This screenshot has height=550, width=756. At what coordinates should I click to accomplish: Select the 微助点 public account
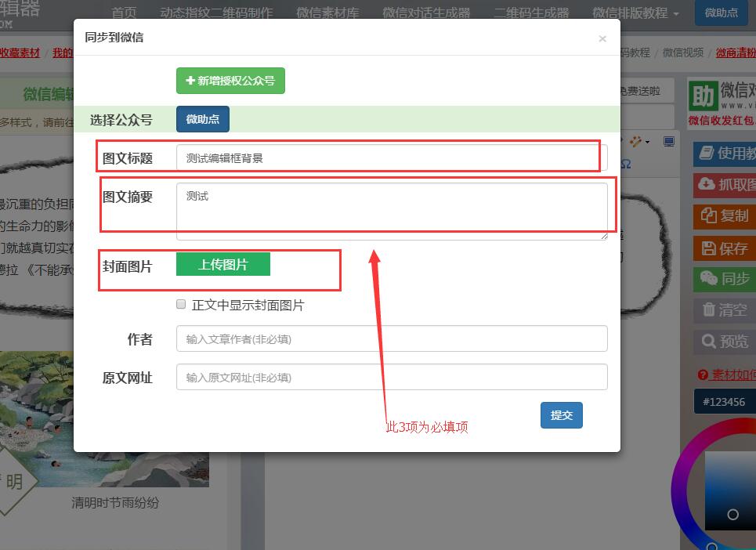click(x=202, y=119)
